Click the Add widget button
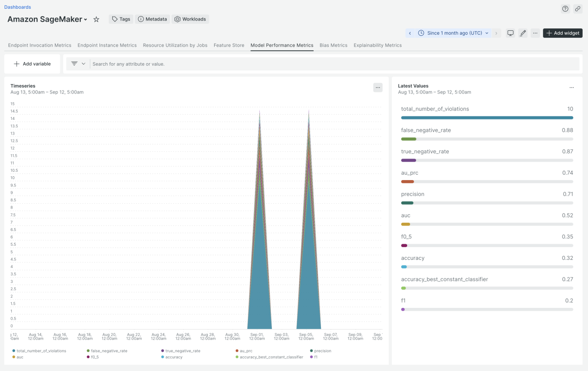Image resolution: width=588 pixels, height=371 pixels. pyautogui.click(x=563, y=33)
